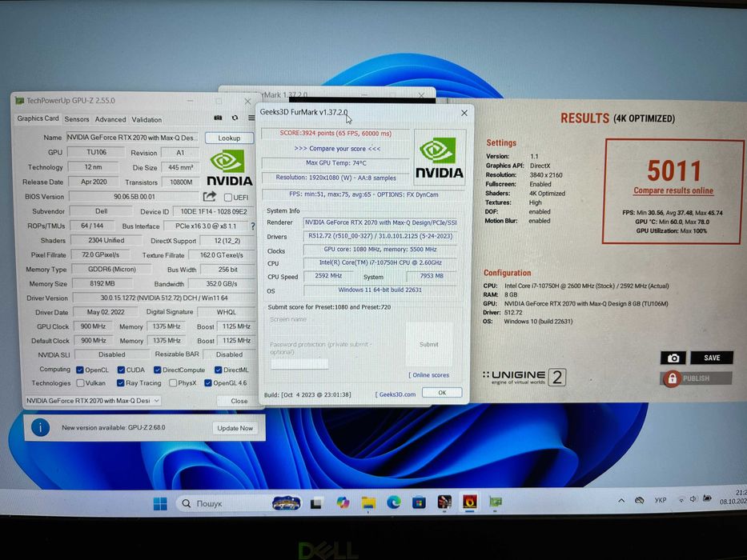Open GPU selection dropdown in GPU-Z

(x=93, y=401)
